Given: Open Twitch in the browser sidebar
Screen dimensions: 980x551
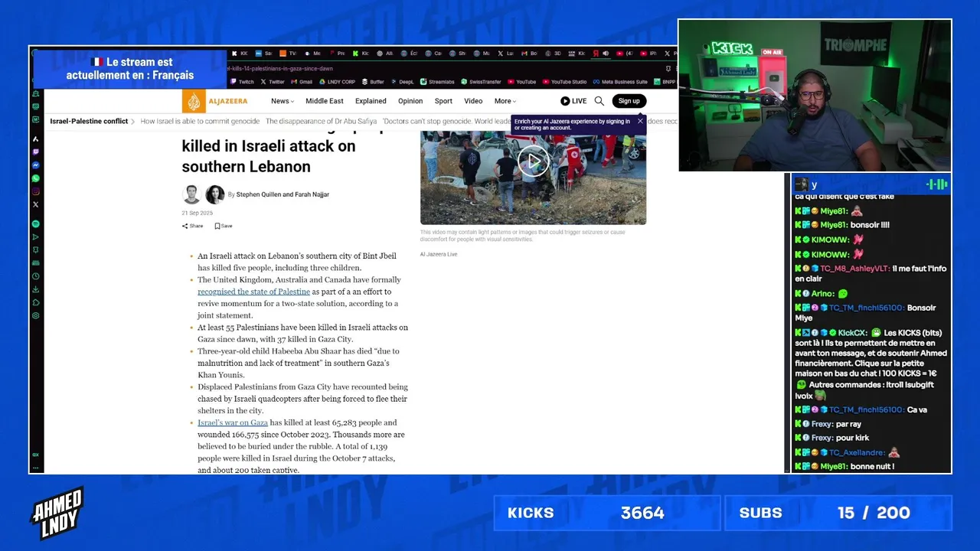Looking at the screenshot, I should tap(36, 152).
